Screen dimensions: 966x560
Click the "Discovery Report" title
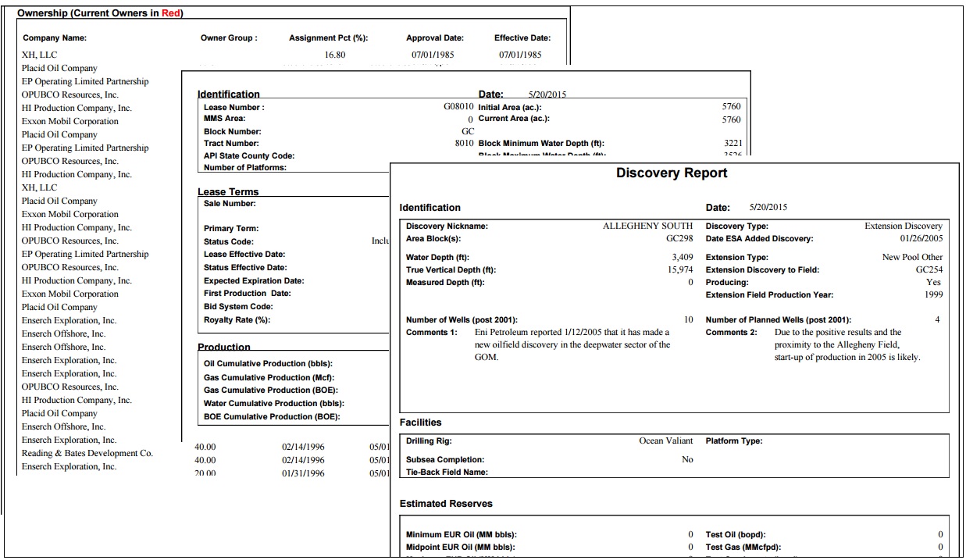point(672,173)
